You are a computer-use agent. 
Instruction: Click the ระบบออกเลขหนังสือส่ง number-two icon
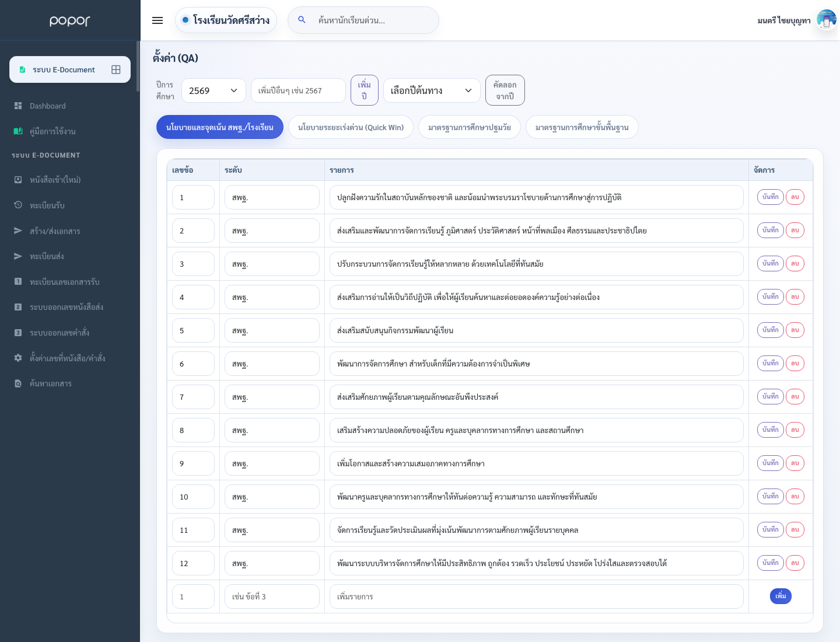coord(18,307)
